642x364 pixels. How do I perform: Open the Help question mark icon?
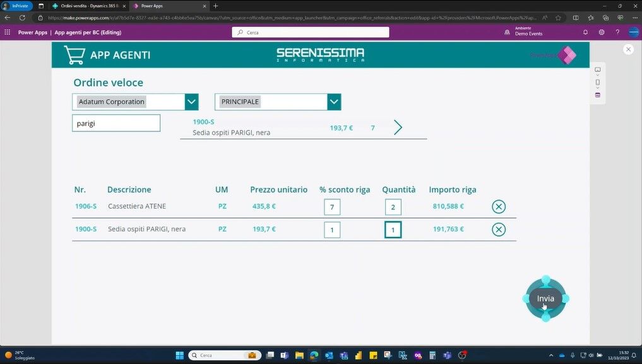coord(617,32)
